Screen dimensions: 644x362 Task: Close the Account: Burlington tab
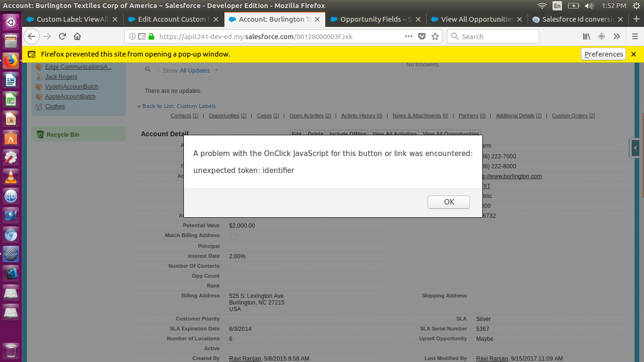(x=317, y=19)
